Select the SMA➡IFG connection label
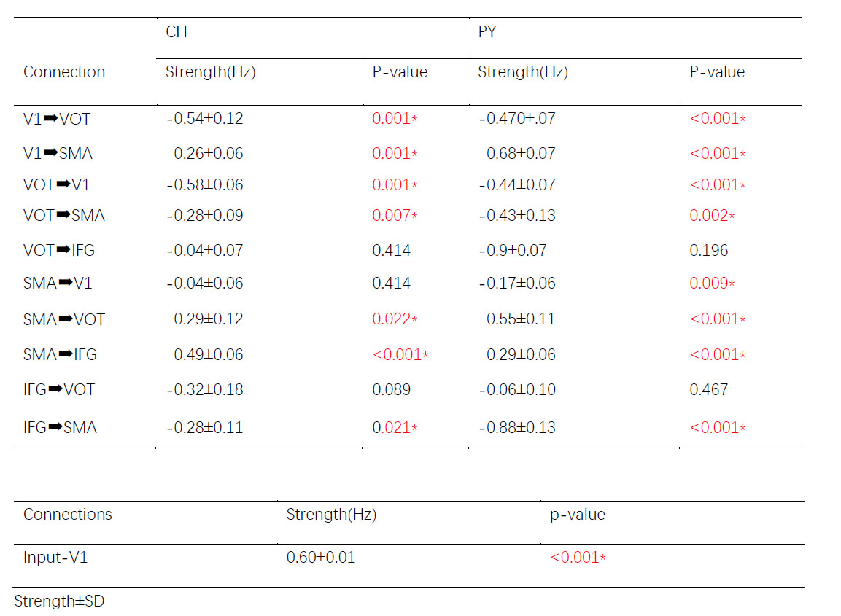 coord(60,355)
